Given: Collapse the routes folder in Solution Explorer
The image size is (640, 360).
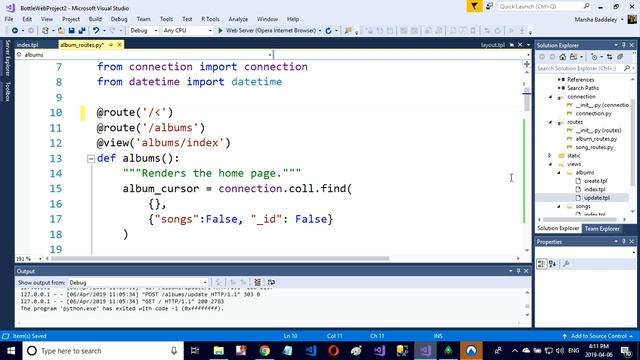Looking at the screenshot, I should tap(550, 122).
